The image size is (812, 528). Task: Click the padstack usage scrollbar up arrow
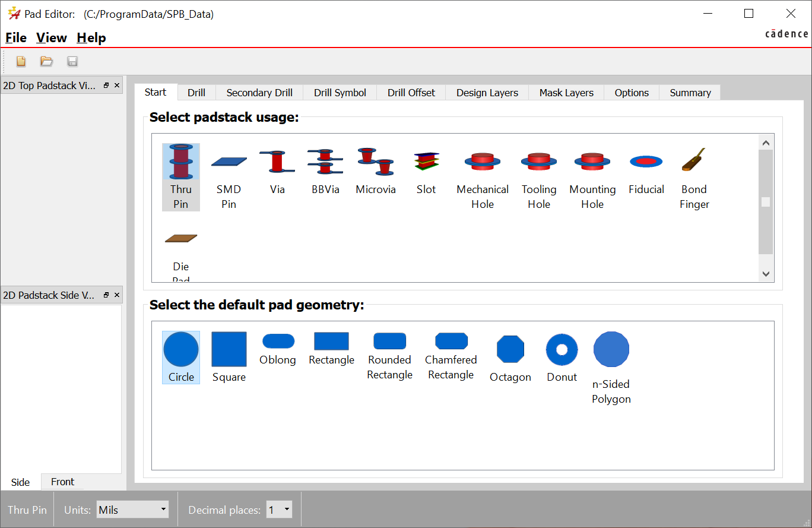point(766,143)
